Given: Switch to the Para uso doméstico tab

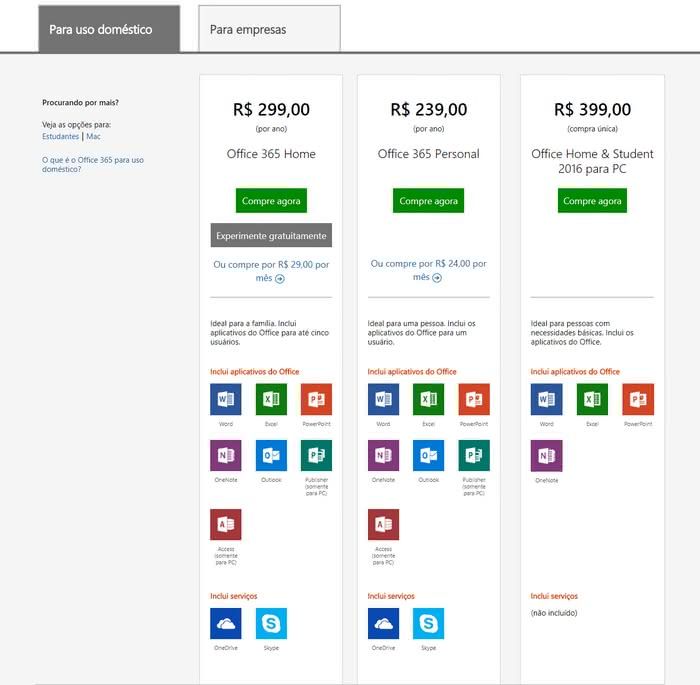Looking at the screenshot, I should click(x=109, y=29).
